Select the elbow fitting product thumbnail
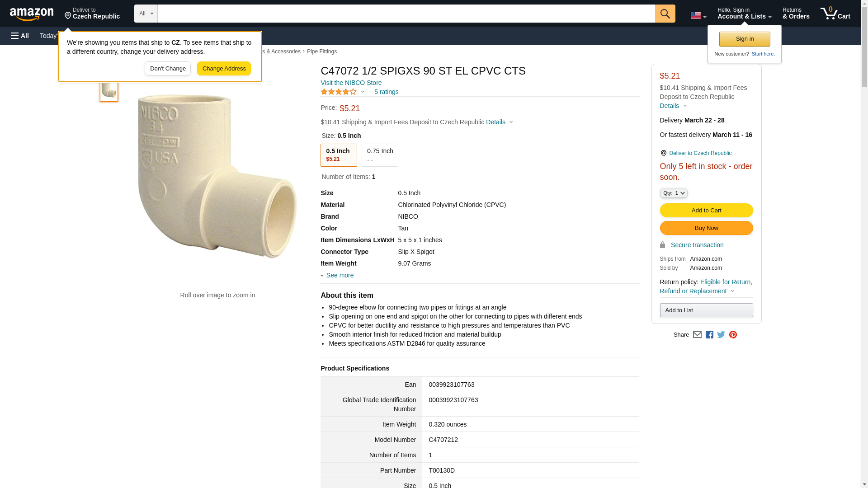Screen dimensions: 868x488 [109, 90]
